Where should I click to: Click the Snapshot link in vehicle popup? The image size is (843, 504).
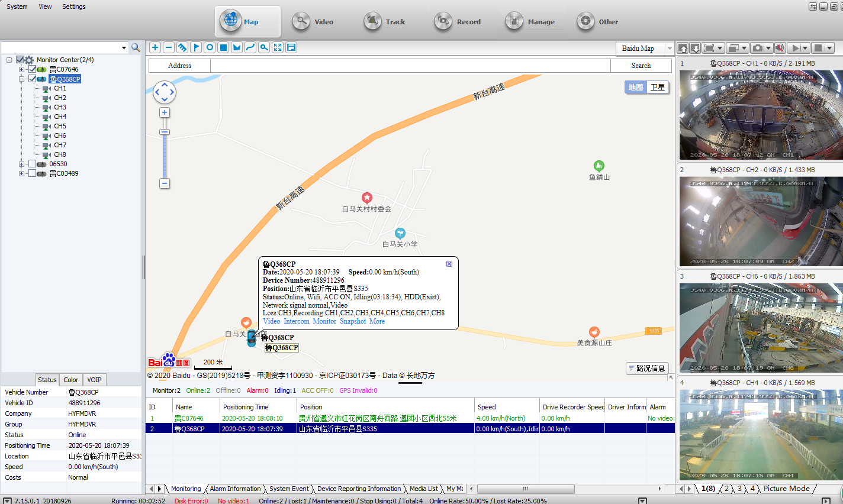pos(353,321)
